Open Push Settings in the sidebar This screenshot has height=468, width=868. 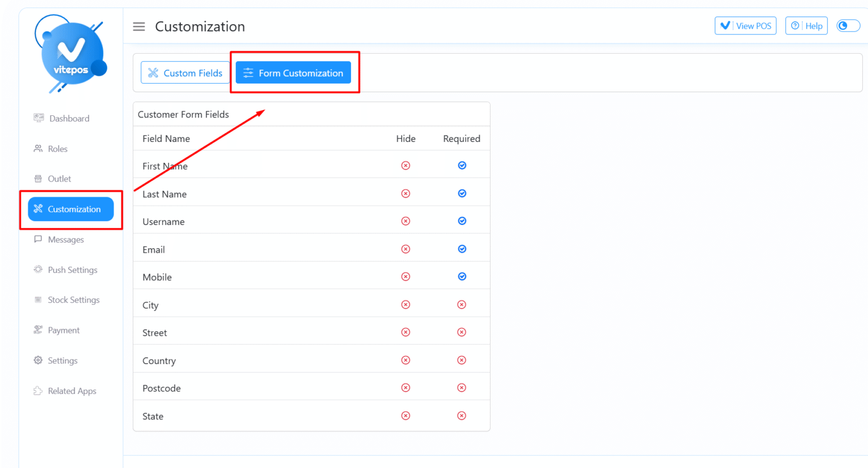point(66,270)
